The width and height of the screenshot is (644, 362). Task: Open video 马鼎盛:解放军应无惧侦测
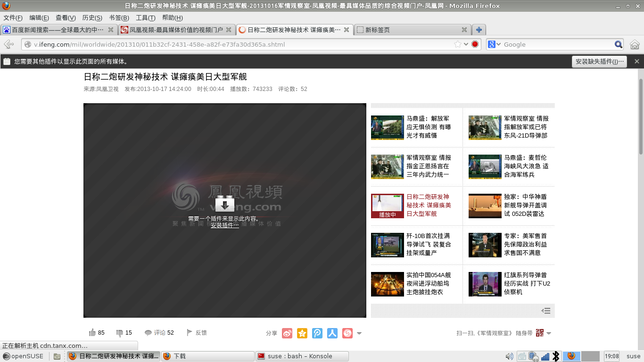(429, 127)
